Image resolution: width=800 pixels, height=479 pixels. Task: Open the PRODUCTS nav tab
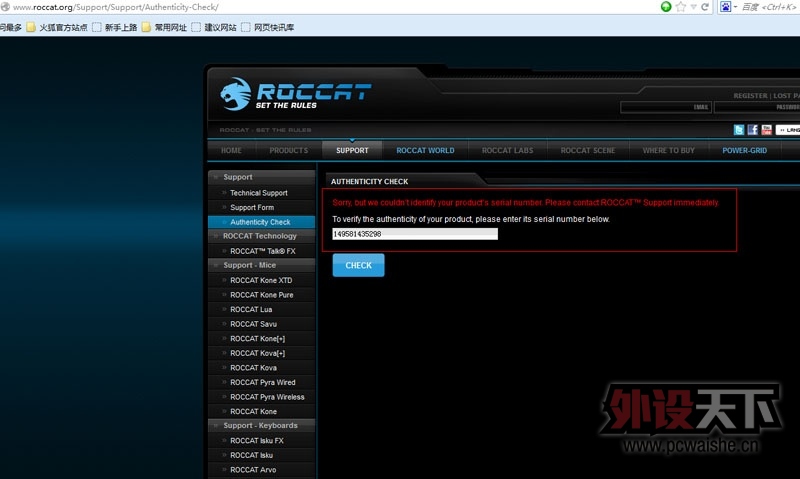pyautogui.click(x=289, y=150)
